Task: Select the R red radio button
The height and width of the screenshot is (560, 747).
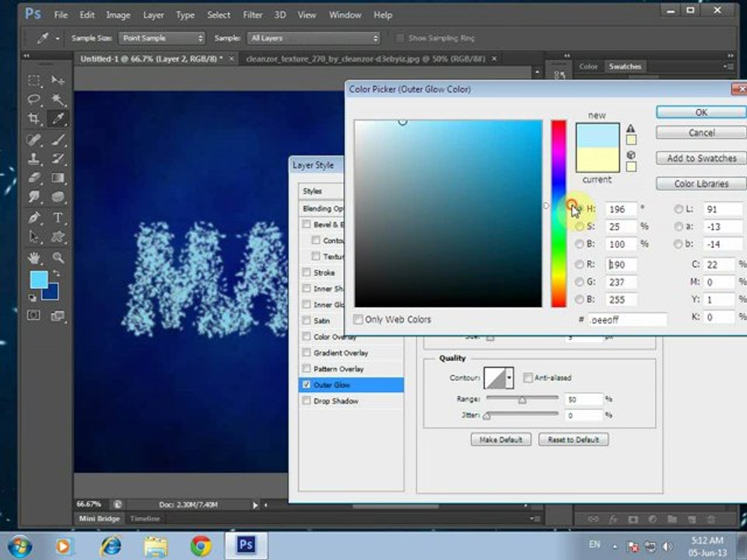Action: pos(579,264)
